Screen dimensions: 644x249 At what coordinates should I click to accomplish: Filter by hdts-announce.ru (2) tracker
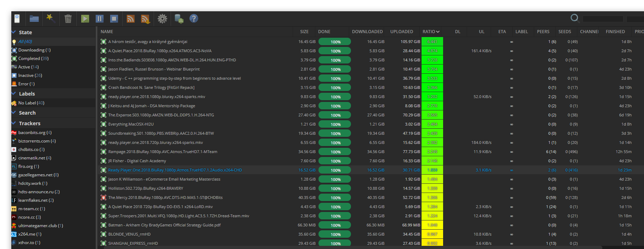[53, 192]
